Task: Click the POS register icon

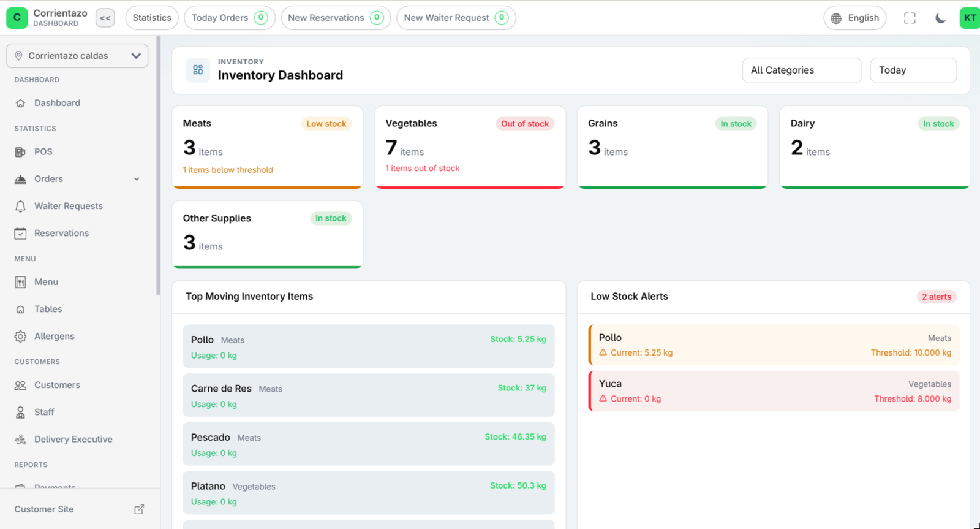Action: (20, 152)
